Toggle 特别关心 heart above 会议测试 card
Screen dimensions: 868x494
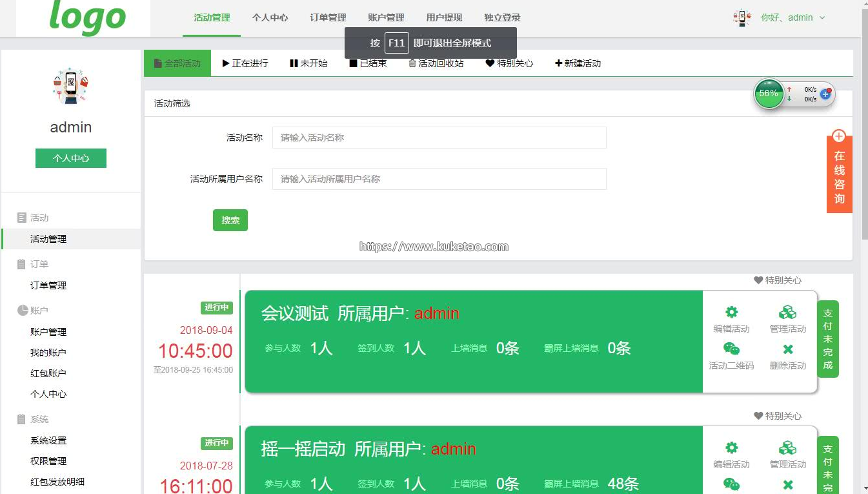click(759, 280)
